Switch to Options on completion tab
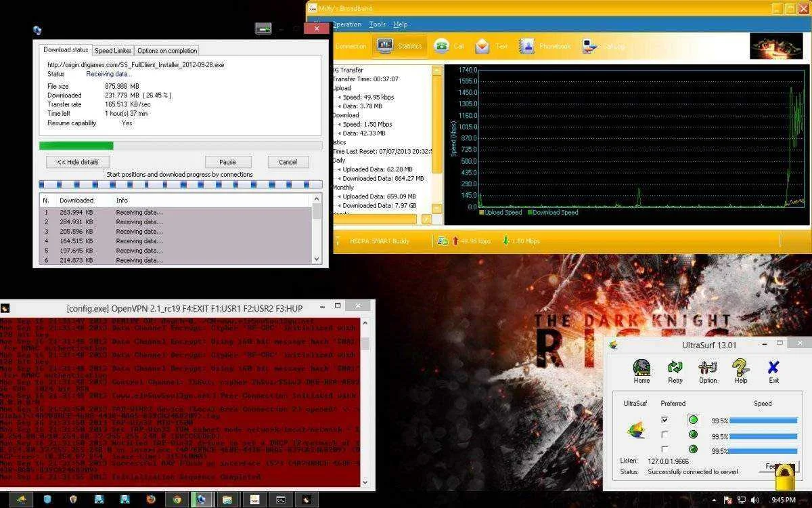This screenshot has height=508, width=812. [x=167, y=51]
